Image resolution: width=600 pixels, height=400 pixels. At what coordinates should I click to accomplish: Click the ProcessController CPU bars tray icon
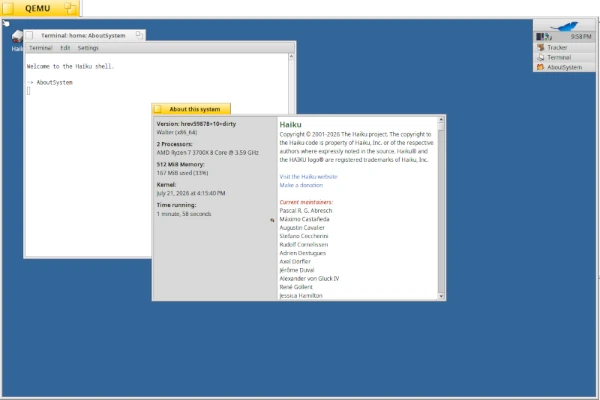540,36
